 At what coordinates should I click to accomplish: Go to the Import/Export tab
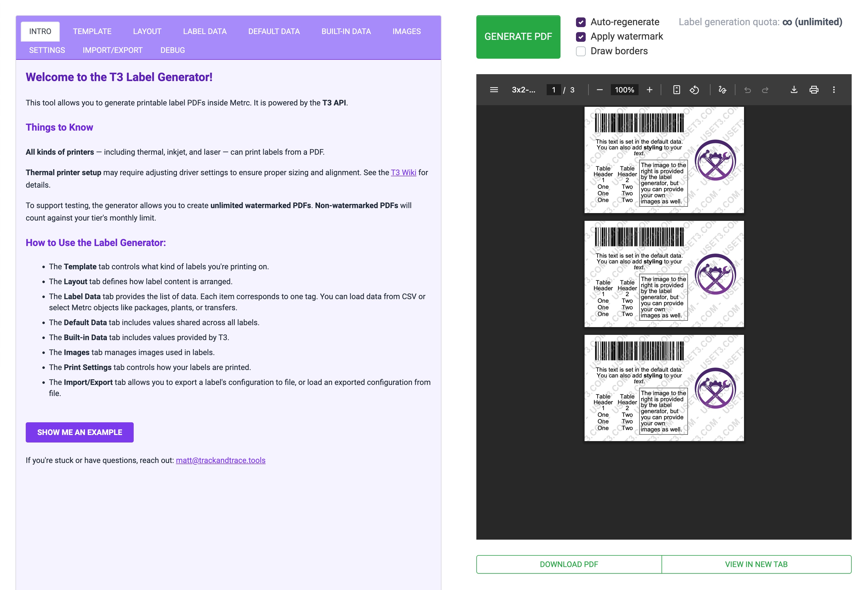click(x=112, y=50)
